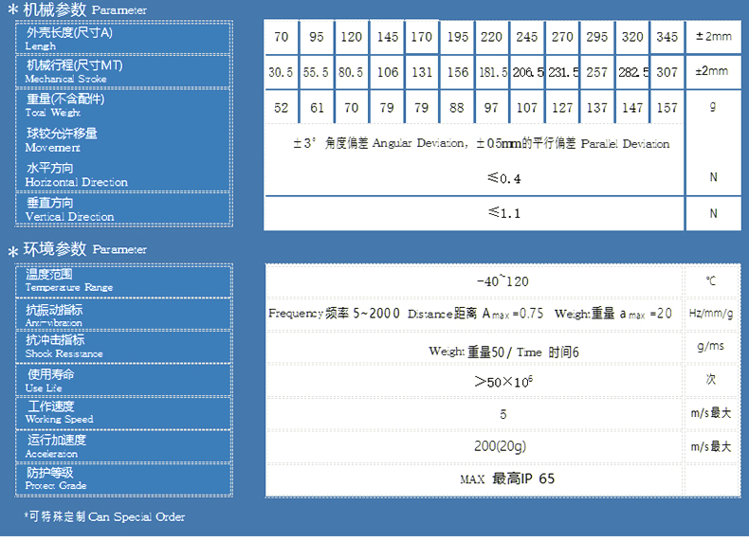749x560 pixels.
Task: Select the 机械参数 Parameter heading
Action: point(78,9)
